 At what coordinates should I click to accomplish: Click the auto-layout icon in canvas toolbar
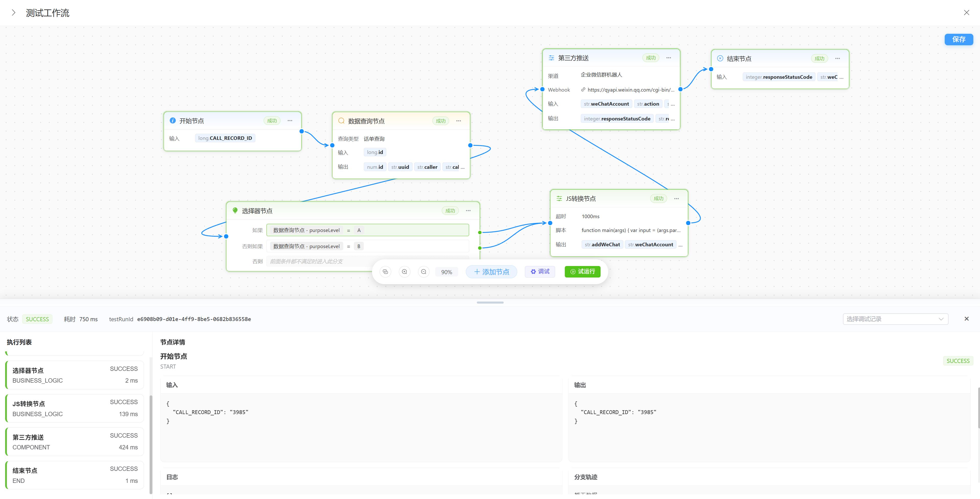[385, 272]
